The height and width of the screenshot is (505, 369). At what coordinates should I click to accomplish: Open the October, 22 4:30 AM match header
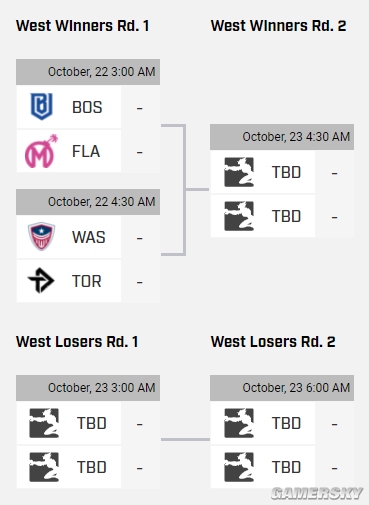88,202
